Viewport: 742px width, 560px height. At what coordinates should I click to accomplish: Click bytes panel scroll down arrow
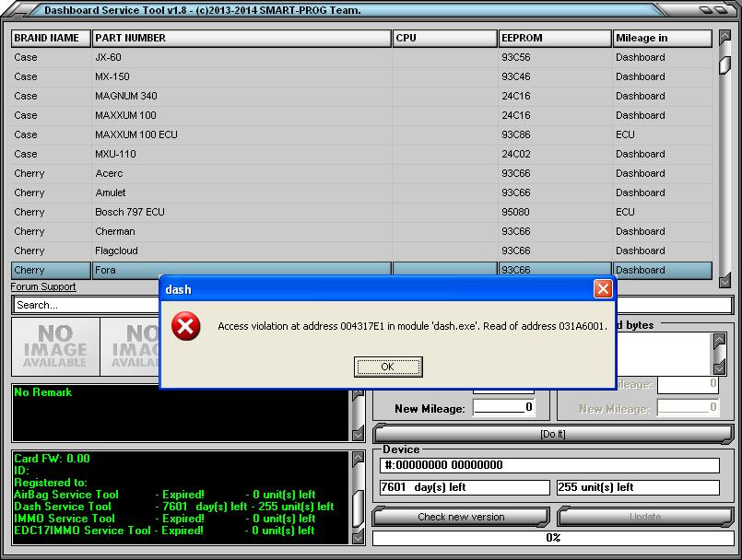(x=719, y=367)
